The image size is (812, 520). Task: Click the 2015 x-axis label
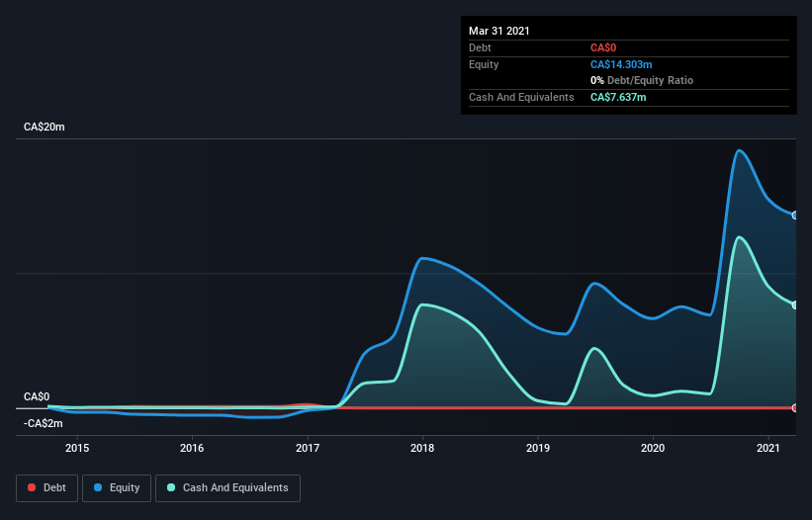coord(77,448)
